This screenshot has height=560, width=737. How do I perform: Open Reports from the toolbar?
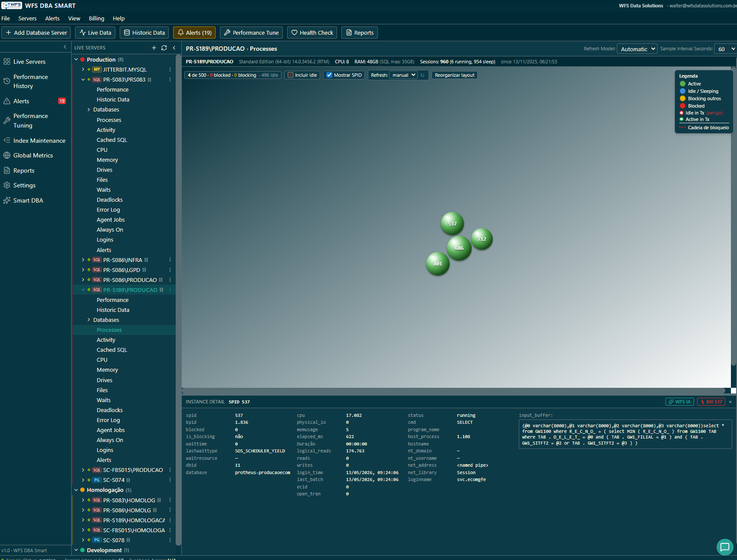360,33
